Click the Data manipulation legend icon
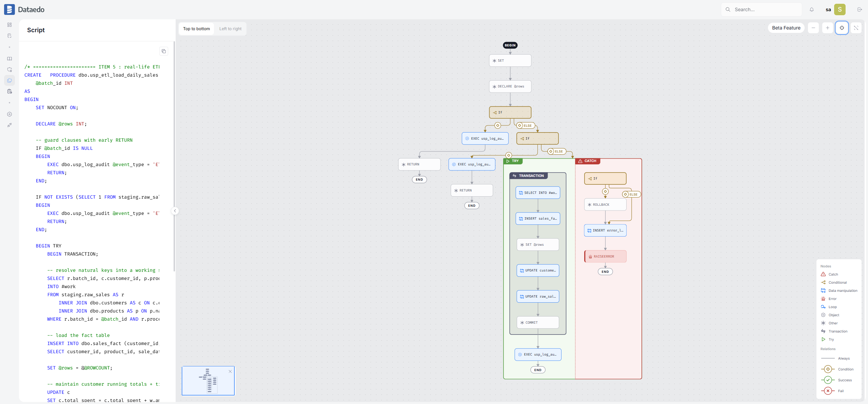868x404 pixels. point(823,290)
